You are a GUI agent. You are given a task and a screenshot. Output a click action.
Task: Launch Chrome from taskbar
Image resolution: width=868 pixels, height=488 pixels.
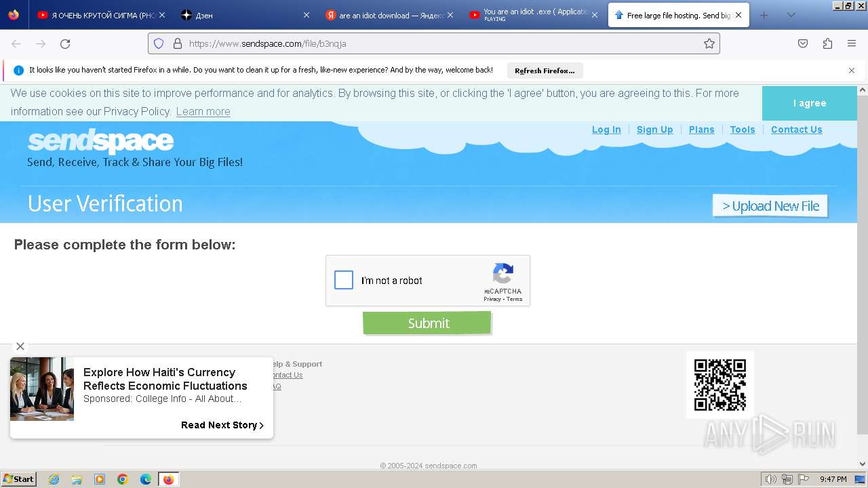(123, 479)
